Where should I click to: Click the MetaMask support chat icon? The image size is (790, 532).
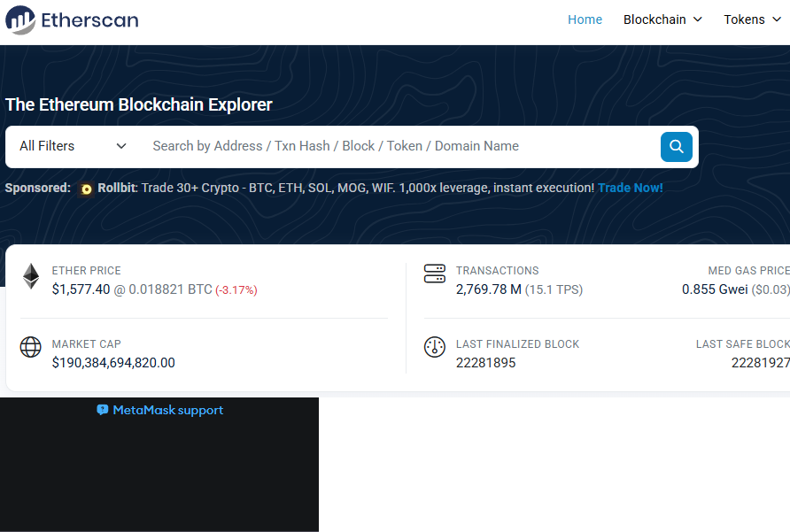[x=102, y=410]
